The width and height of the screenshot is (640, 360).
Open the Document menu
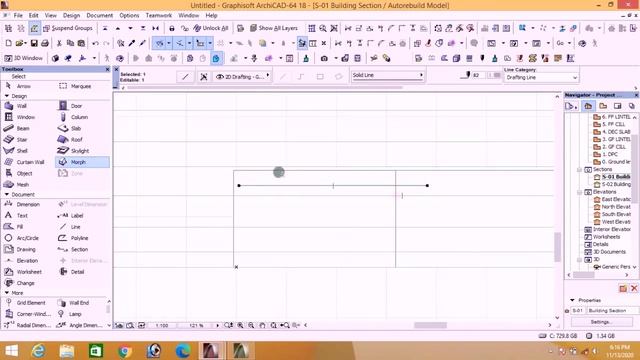[100, 16]
